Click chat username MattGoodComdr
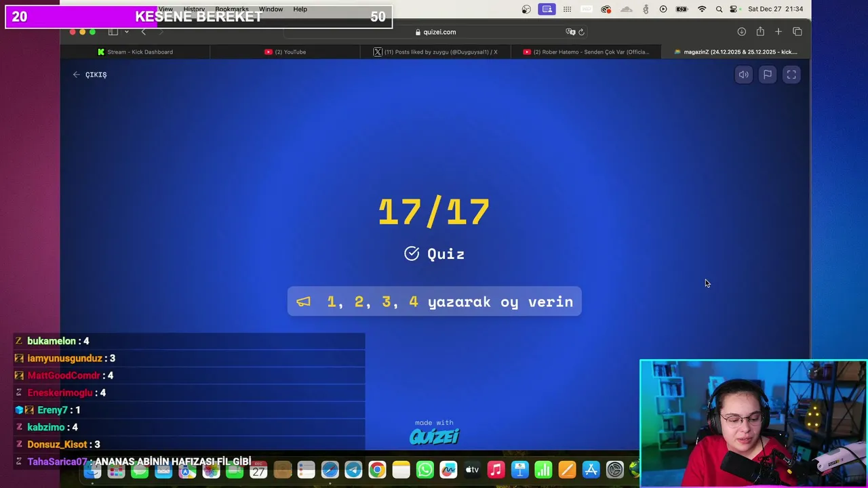 click(64, 375)
